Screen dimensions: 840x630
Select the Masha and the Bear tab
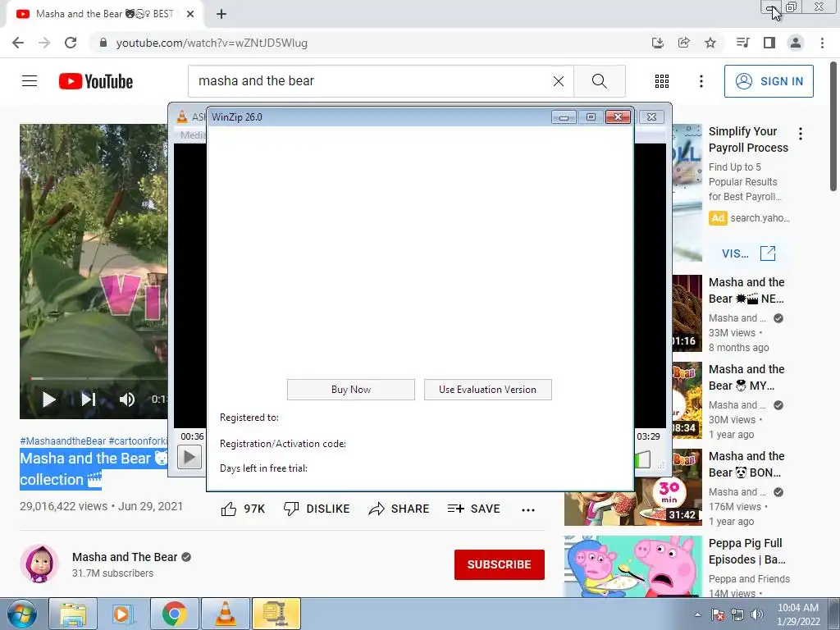[x=104, y=14]
